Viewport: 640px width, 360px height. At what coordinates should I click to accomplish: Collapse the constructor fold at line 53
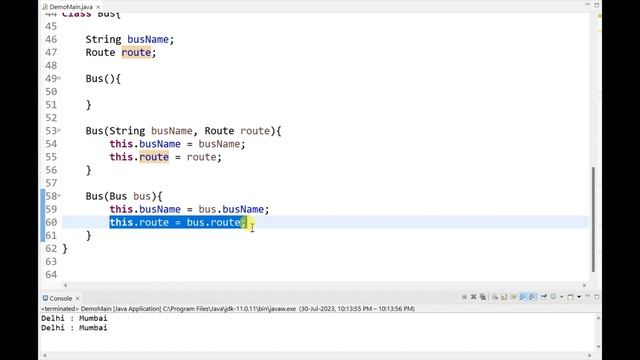coord(59,130)
